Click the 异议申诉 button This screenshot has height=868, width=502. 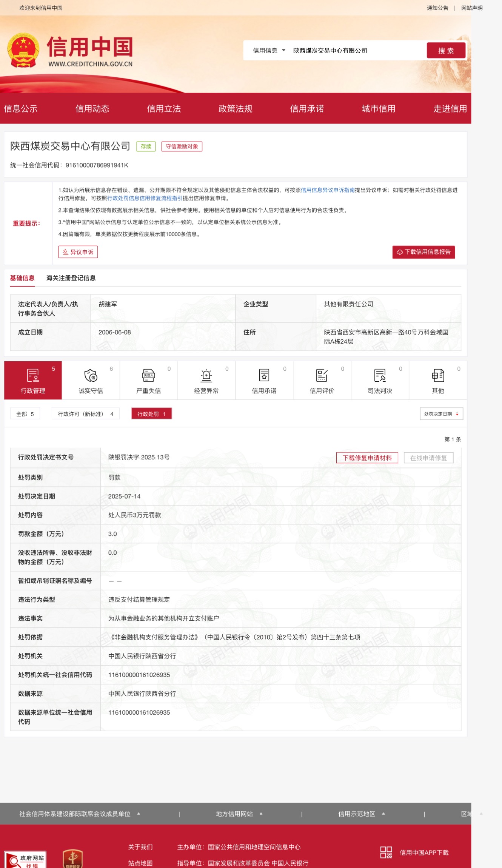pyautogui.click(x=78, y=252)
